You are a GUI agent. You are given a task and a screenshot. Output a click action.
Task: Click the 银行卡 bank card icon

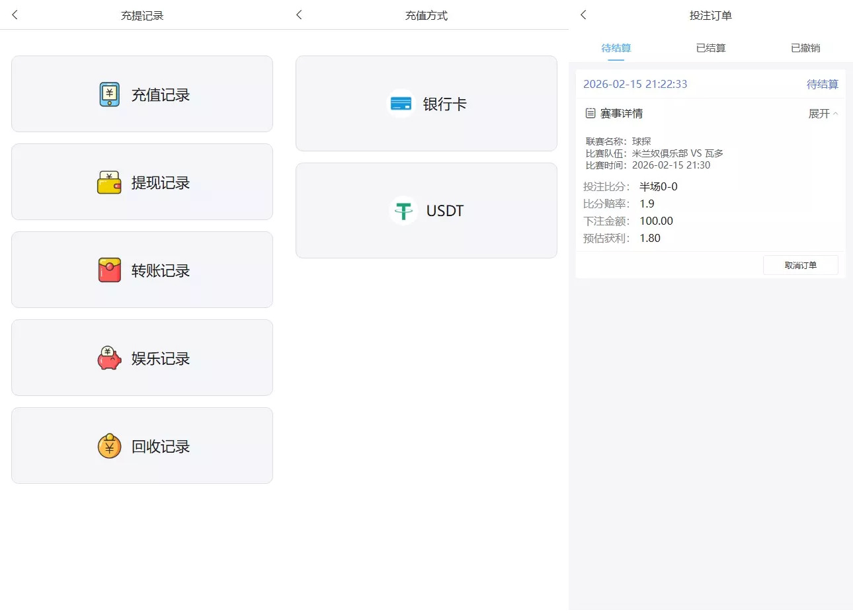click(401, 103)
